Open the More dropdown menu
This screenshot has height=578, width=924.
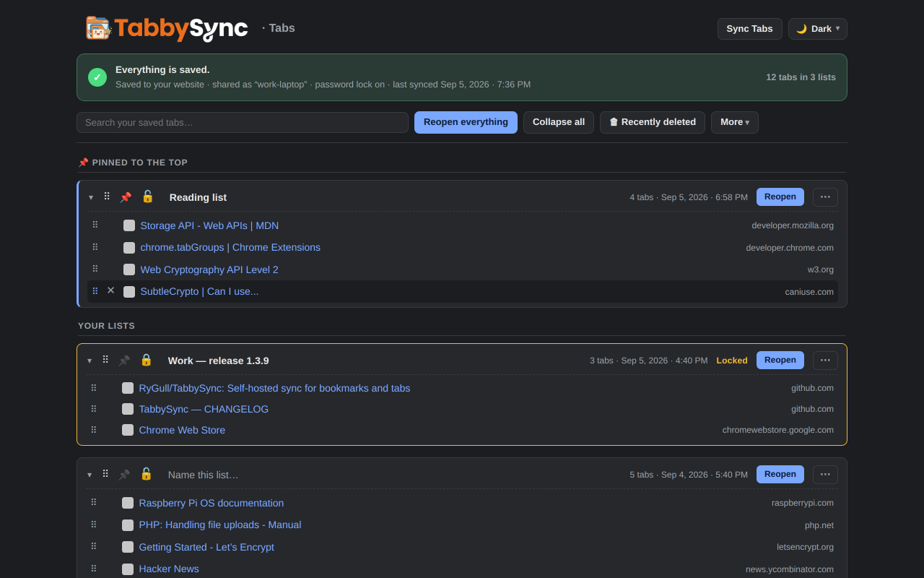click(x=735, y=122)
